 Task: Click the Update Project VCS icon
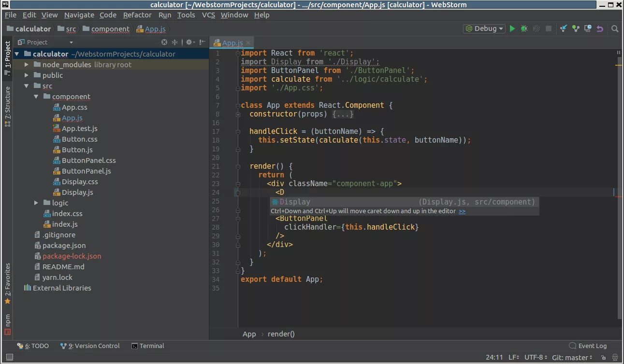click(x=563, y=29)
